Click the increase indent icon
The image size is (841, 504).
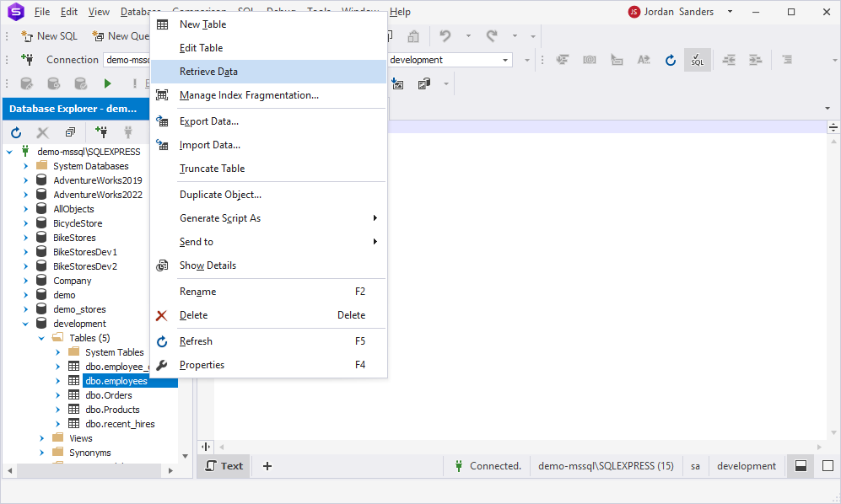point(755,60)
